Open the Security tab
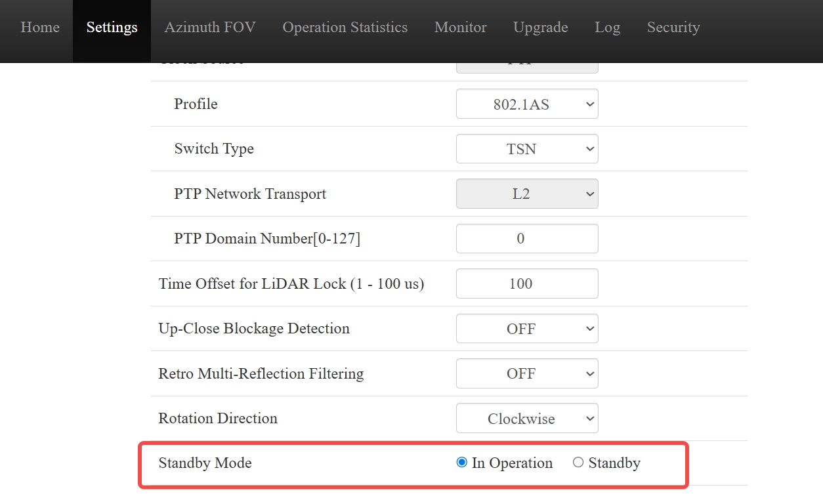Image resolution: width=823 pixels, height=504 pixels. 673,28
